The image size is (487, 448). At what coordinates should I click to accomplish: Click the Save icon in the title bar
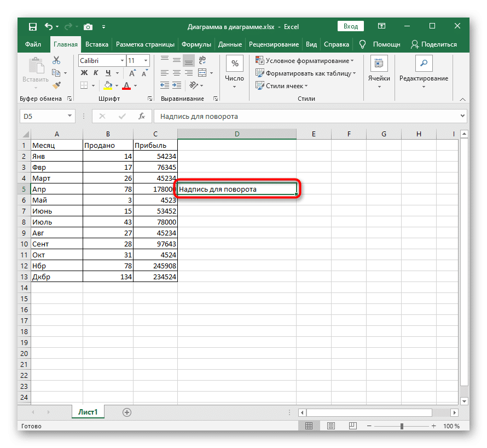32,26
